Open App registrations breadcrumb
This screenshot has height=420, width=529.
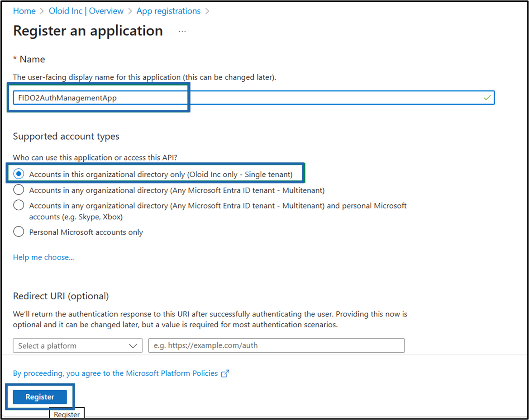pos(168,11)
